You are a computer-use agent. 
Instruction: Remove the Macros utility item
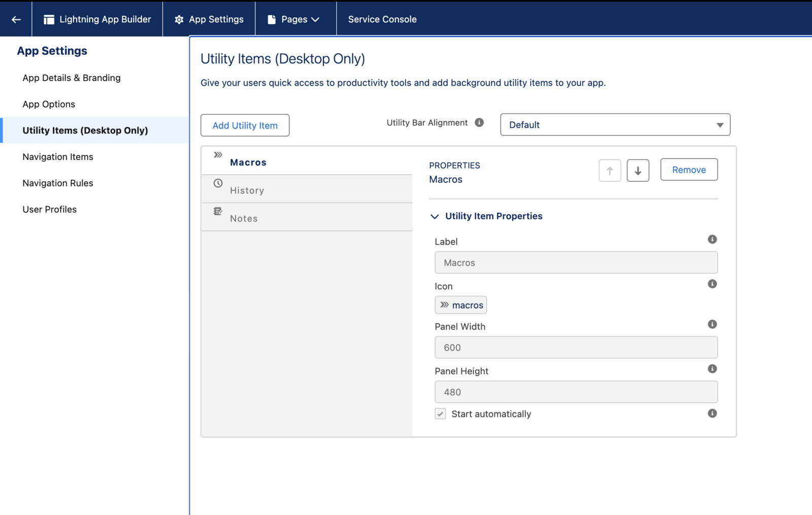pyautogui.click(x=689, y=169)
